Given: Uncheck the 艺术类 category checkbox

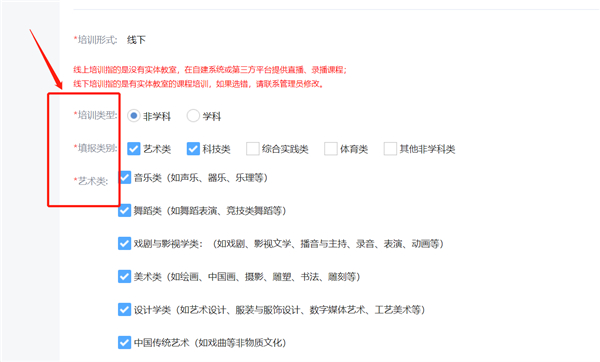Looking at the screenshot, I should click(134, 149).
